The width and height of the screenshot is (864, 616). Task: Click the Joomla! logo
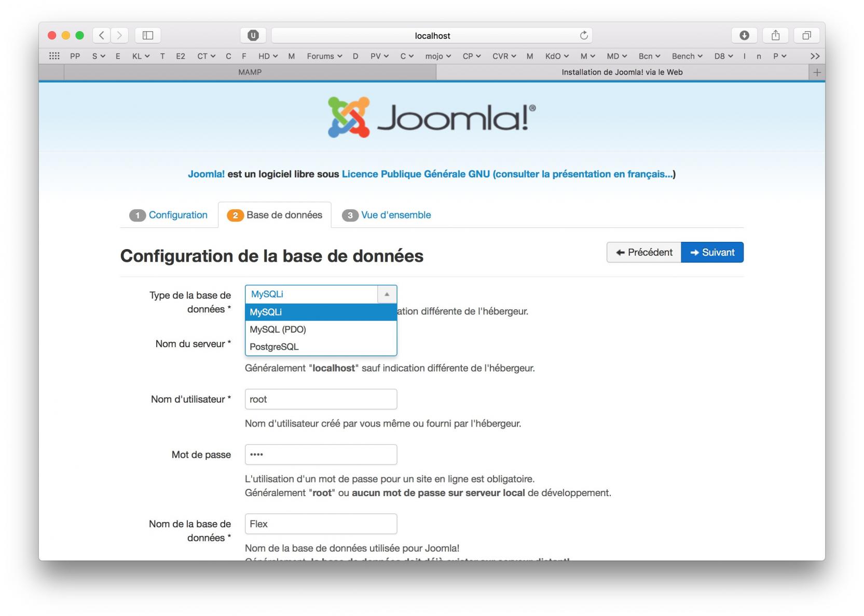[x=432, y=117]
